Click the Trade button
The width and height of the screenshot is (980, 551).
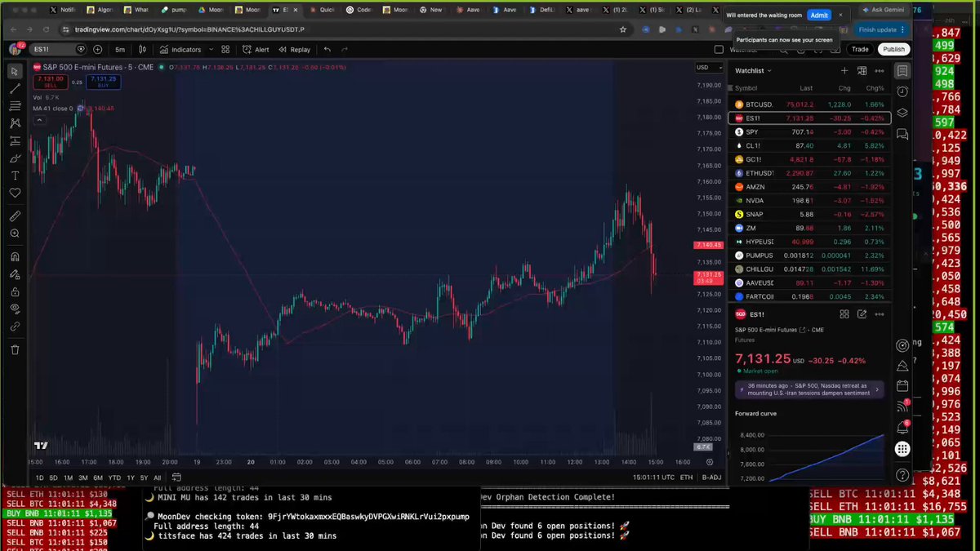[860, 49]
